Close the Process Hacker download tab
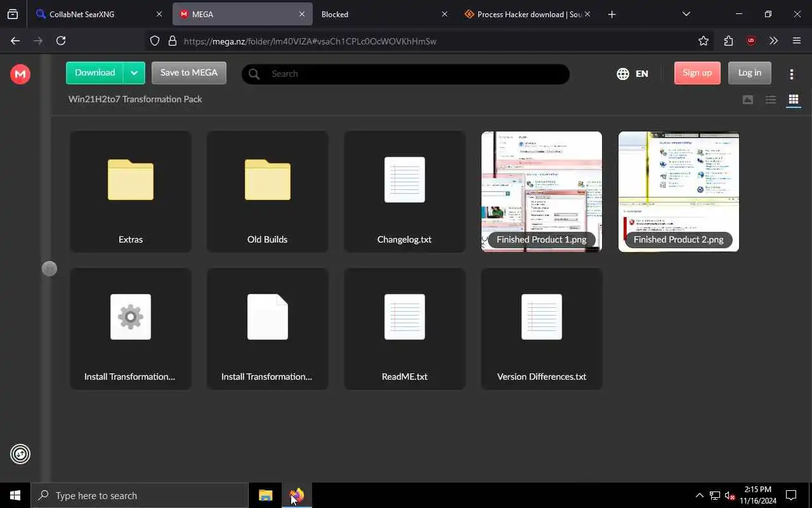 coord(587,14)
